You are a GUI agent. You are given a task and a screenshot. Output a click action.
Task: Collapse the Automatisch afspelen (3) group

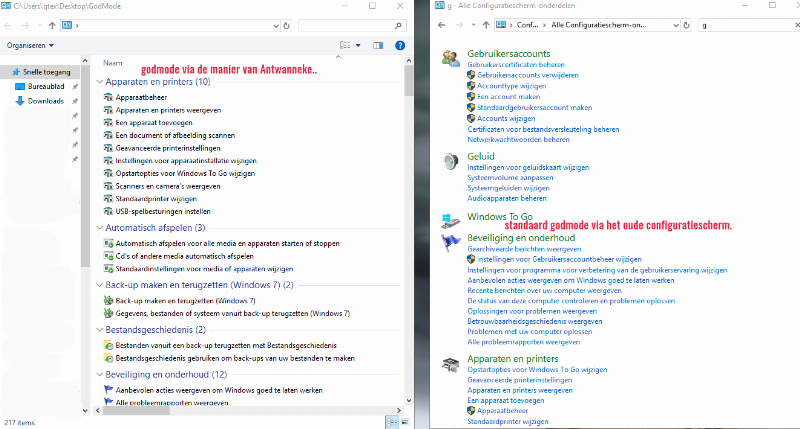click(x=99, y=228)
